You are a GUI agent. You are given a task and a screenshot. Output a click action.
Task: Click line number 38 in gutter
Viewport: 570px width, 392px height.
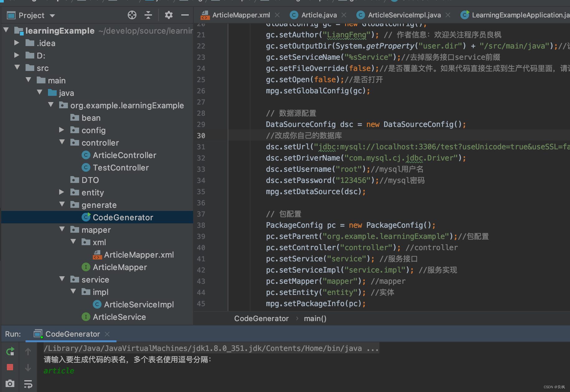pos(201,225)
